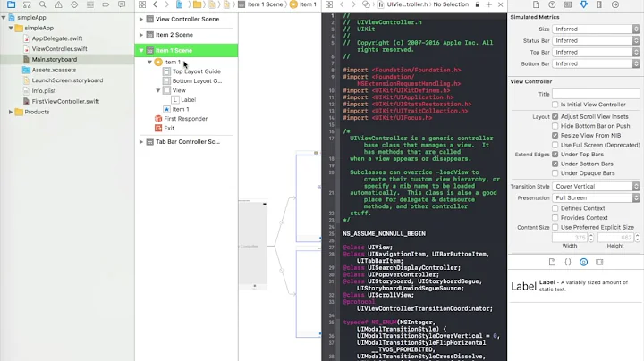Click the First Responder cube icon in outline
644x361 pixels.
click(x=158, y=119)
